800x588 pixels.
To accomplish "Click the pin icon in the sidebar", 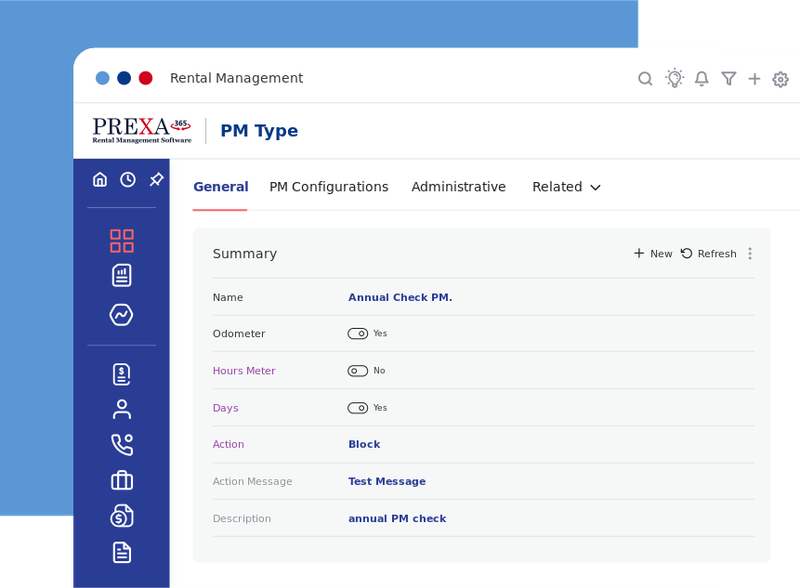I will click(155, 178).
